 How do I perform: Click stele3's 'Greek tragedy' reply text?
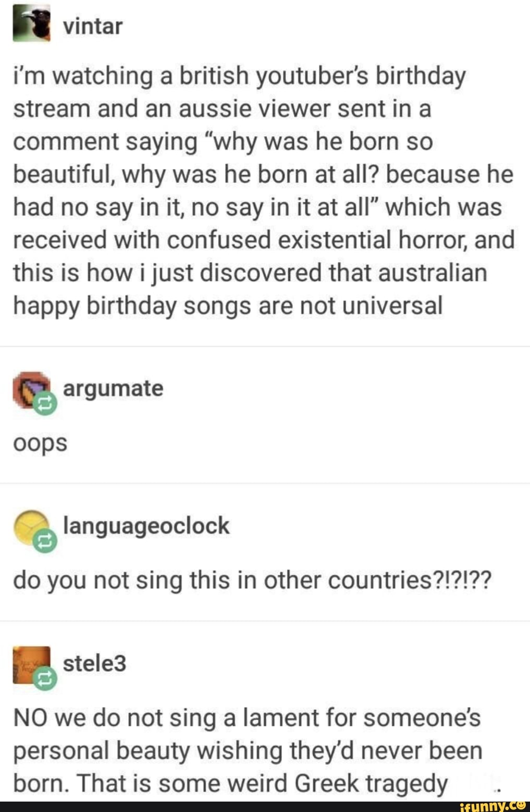[x=248, y=751]
